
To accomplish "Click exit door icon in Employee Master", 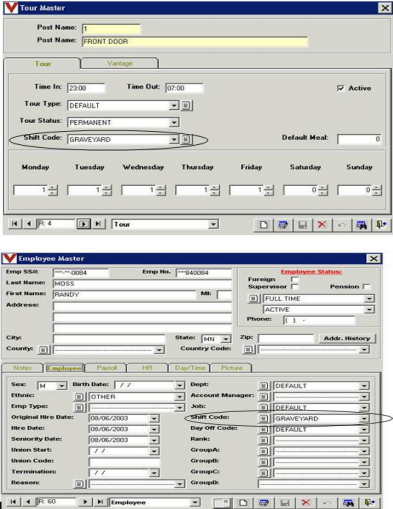I will click(x=369, y=502).
